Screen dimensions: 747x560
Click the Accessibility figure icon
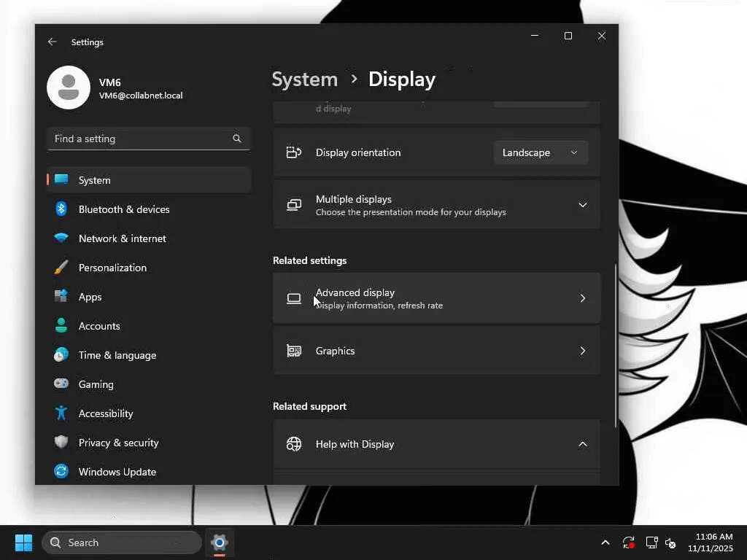(61, 413)
